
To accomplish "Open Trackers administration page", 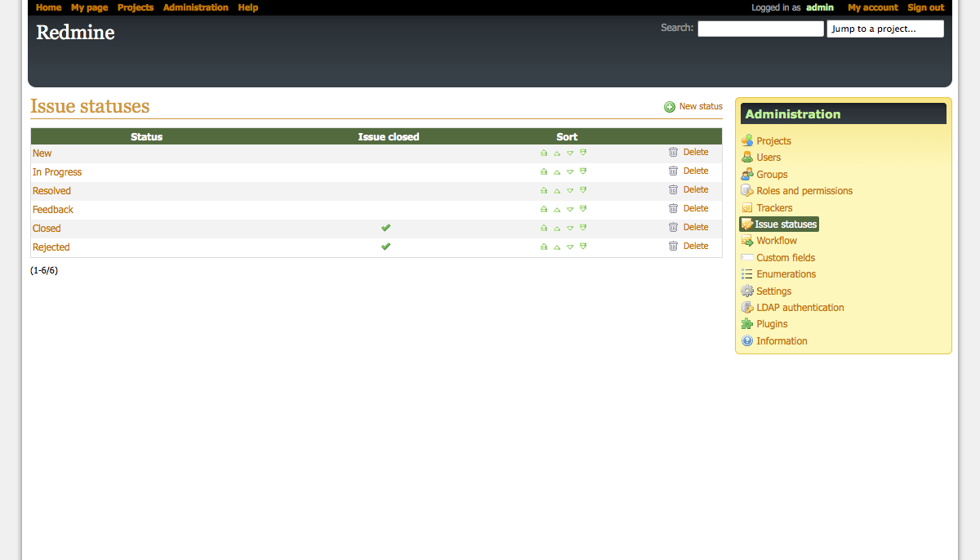I will (x=767, y=208).
